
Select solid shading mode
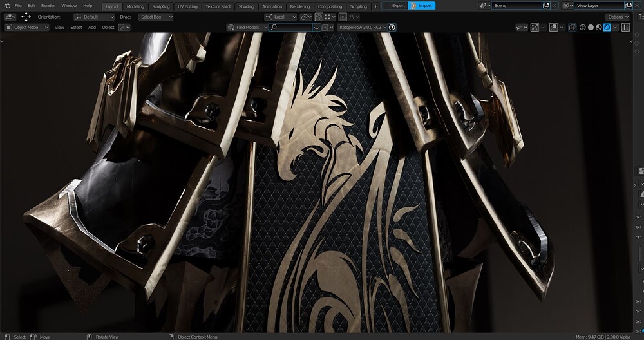591,28
